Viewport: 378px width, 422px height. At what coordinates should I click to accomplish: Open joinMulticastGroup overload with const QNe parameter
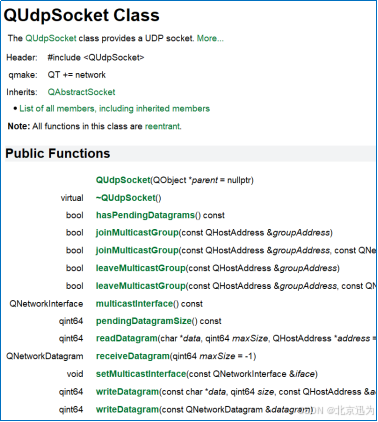tap(137, 250)
